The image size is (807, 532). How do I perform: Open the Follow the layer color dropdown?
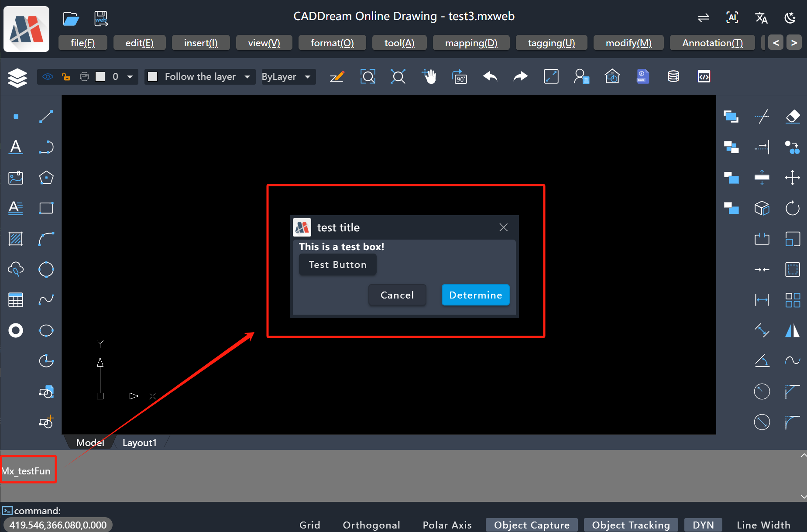click(247, 77)
